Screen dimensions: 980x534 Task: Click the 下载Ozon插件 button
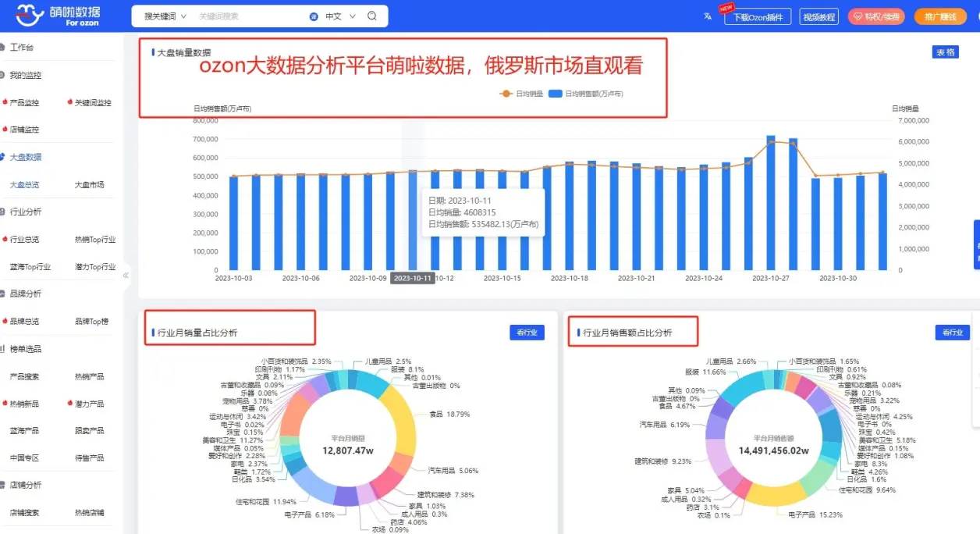pyautogui.click(x=758, y=16)
